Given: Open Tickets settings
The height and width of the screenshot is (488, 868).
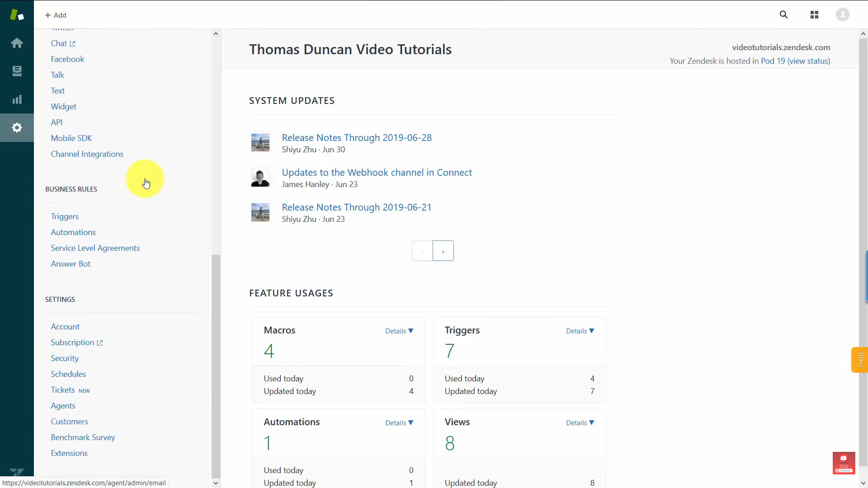Looking at the screenshot, I should (63, 390).
